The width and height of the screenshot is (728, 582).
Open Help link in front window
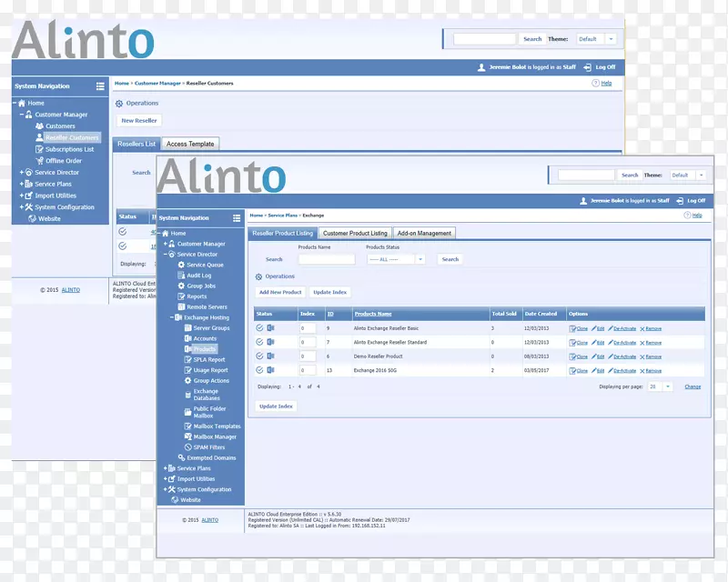pyautogui.click(x=697, y=216)
